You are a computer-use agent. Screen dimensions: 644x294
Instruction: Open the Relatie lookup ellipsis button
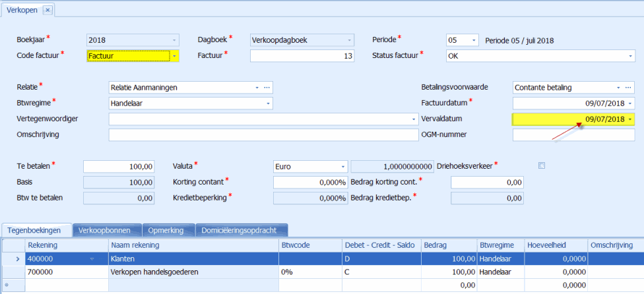(267, 87)
